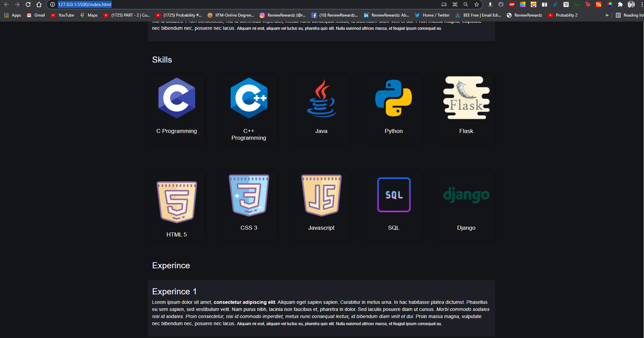This screenshot has height=338, width=644.
Task: Click the Experince section heading
Action: pyautogui.click(x=171, y=266)
